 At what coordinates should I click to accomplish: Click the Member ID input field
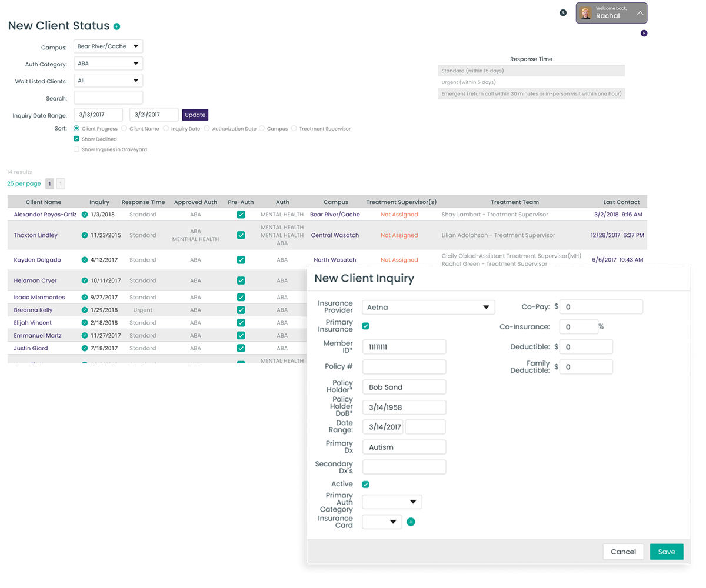point(404,347)
